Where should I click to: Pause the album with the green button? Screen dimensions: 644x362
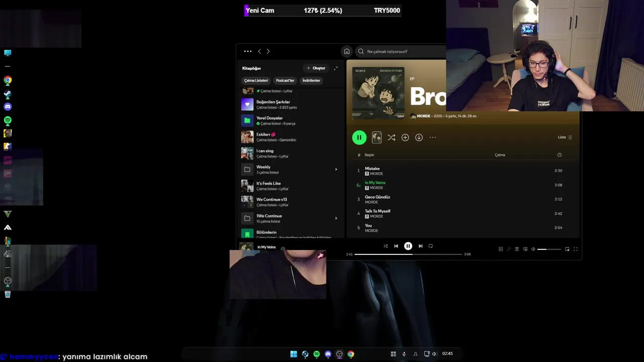pos(359,137)
